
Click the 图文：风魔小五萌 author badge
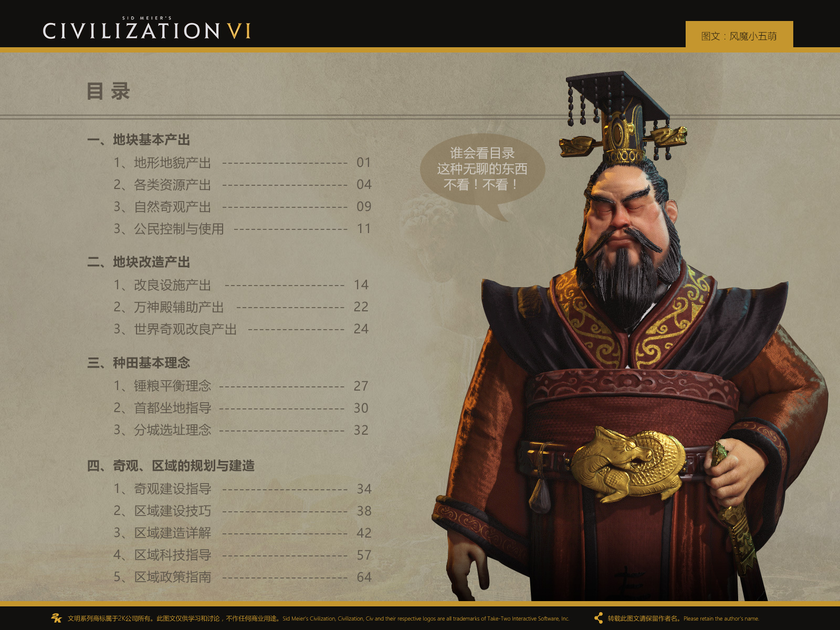739,36
